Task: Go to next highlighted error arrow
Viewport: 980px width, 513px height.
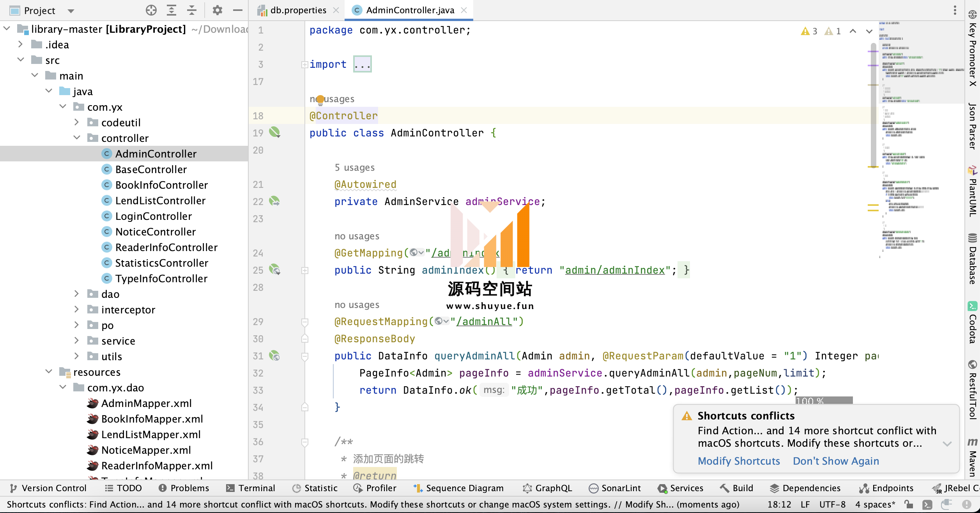Action: (x=869, y=31)
